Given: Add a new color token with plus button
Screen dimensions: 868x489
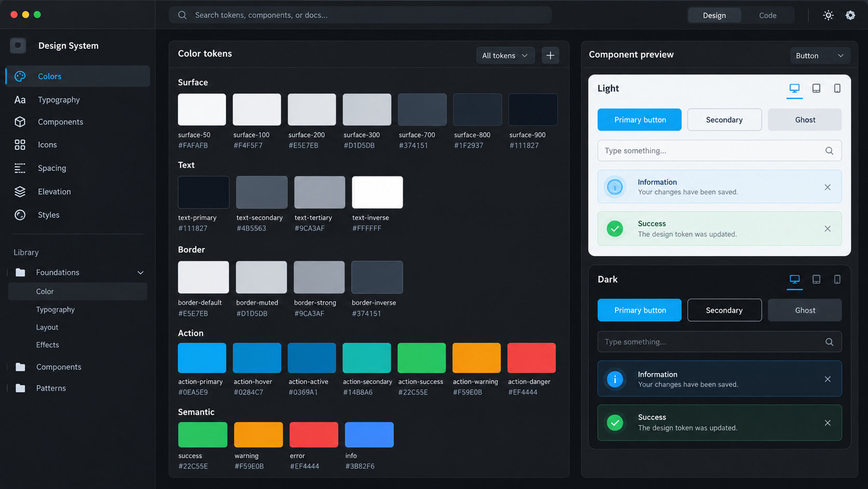Looking at the screenshot, I should coord(550,55).
